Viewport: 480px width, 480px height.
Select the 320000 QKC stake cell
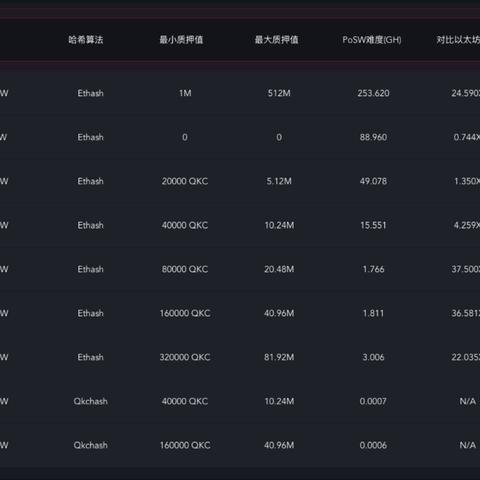point(185,357)
